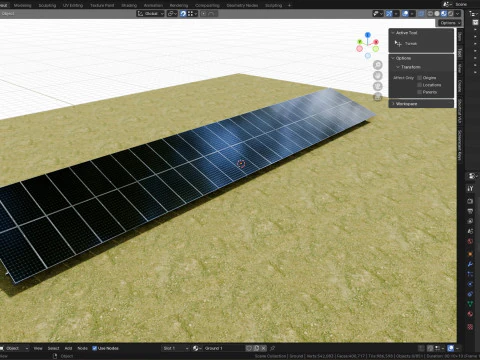Screen dimensions: 480x360
Task: Click the red X axis gizmo handle
Action: pyautogui.click(x=376, y=42)
